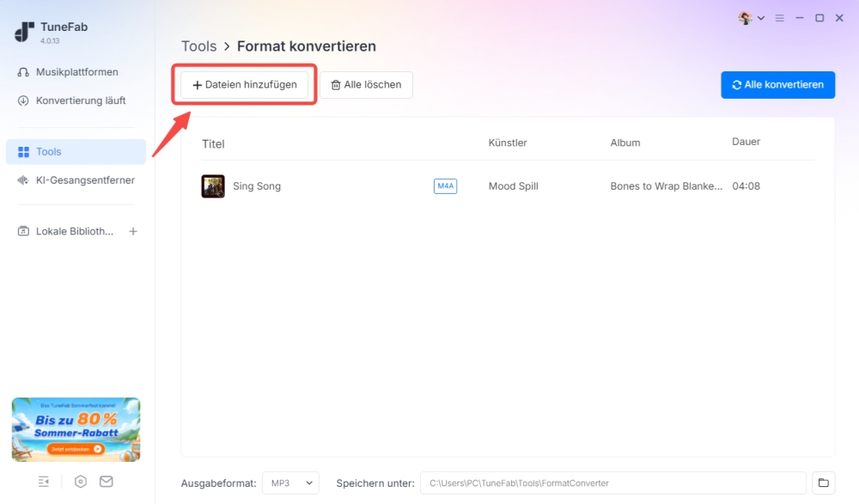Screen dimensions: 859x504
Task: Open settings hexagon icon in sidebar
Action: (81, 482)
